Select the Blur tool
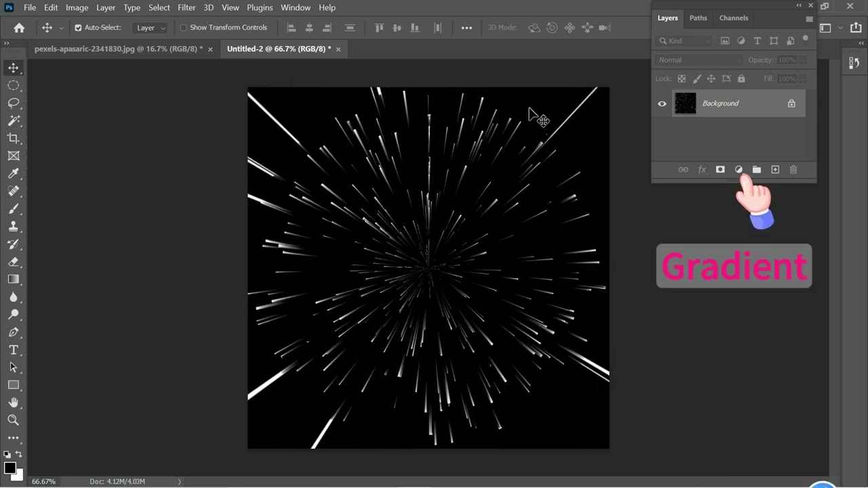The image size is (868, 488). [x=14, y=297]
